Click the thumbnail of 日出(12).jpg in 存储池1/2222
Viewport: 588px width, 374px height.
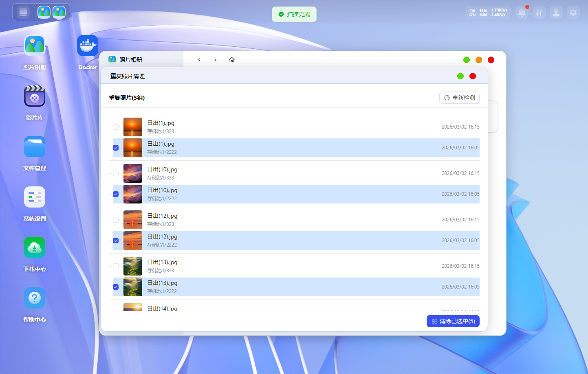(x=133, y=241)
